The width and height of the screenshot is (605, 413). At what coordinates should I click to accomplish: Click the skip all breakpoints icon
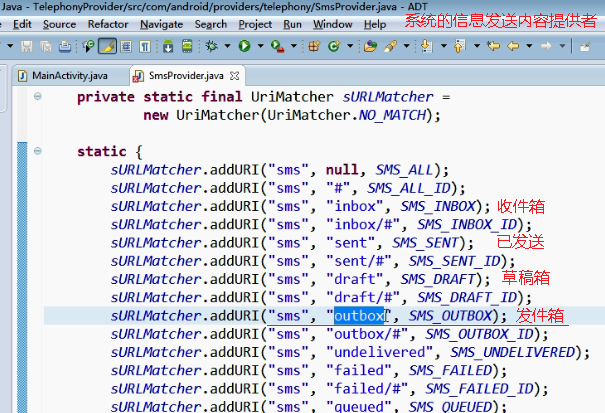pos(88,46)
